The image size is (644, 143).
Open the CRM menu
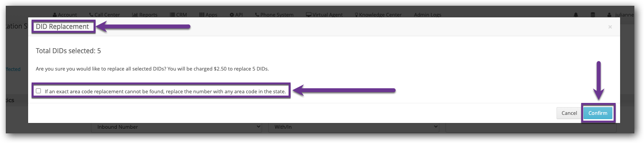tap(178, 15)
